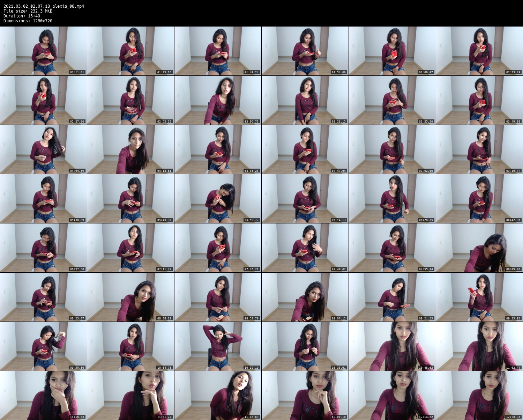Click the close-up frame at 11:02.44
The image size is (523, 420).
[x=479, y=346]
